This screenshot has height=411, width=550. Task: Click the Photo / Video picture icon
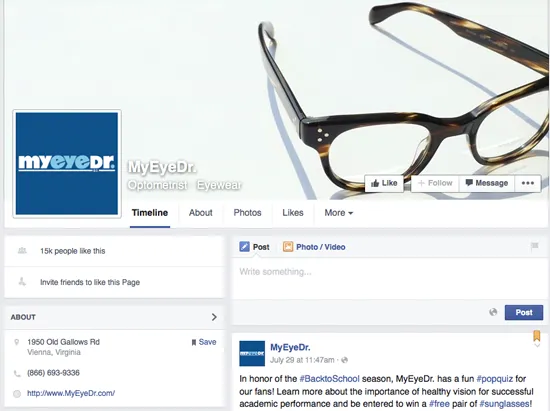point(288,247)
